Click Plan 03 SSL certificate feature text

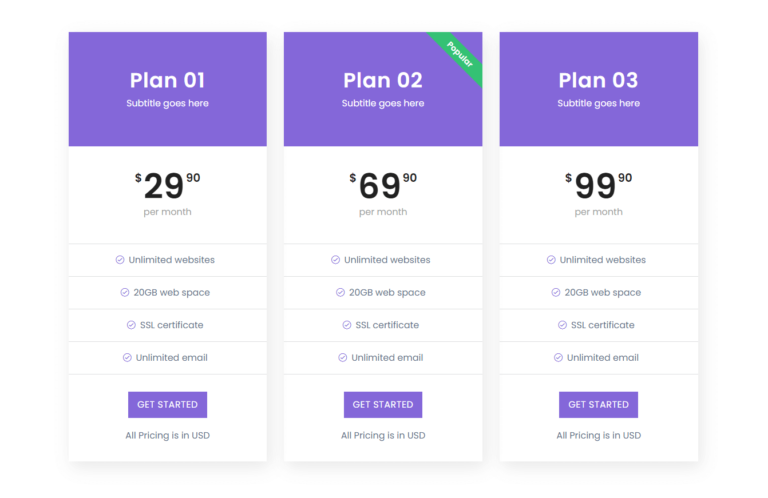[603, 325]
